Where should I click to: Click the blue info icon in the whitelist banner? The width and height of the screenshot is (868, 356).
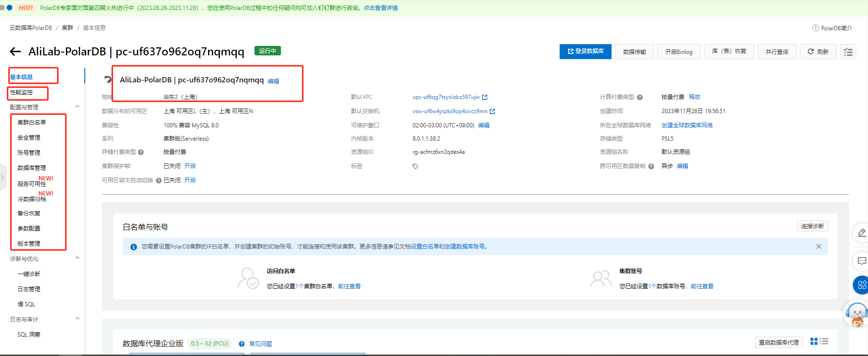point(134,247)
